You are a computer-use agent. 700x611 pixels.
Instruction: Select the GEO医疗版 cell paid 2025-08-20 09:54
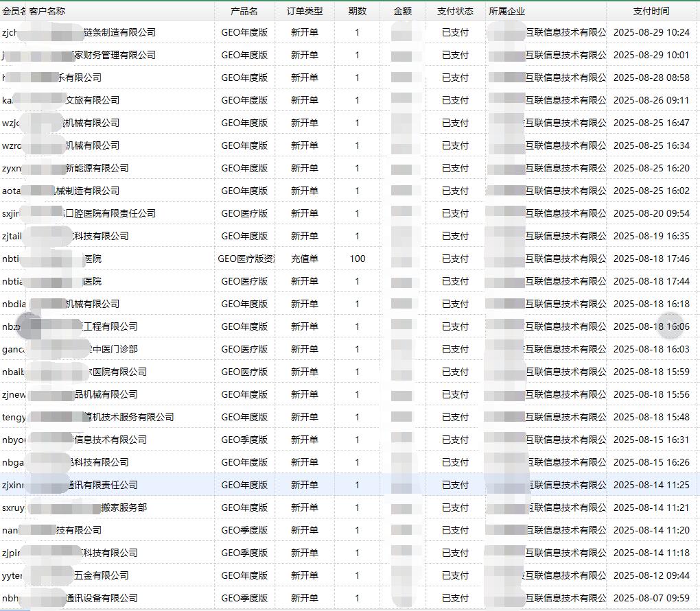pos(244,213)
